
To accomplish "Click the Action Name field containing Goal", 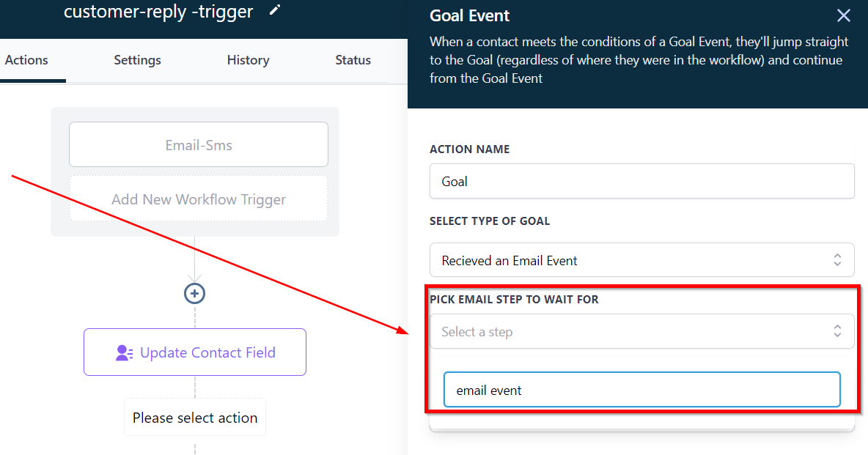I will (x=641, y=181).
